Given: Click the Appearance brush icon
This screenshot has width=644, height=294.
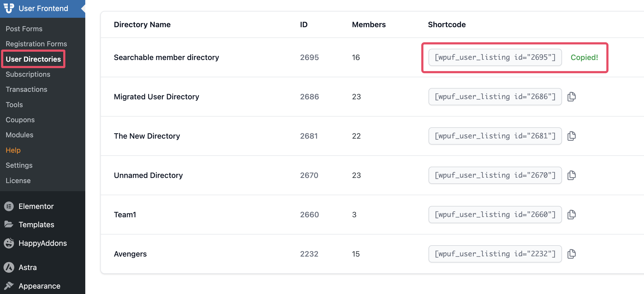Looking at the screenshot, I should pos(9,286).
